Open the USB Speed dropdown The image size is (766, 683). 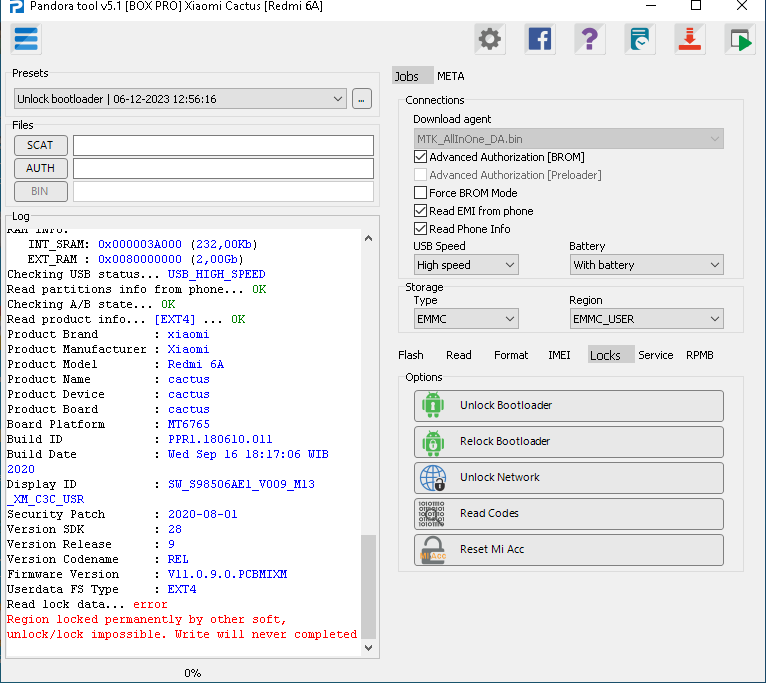click(466, 265)
